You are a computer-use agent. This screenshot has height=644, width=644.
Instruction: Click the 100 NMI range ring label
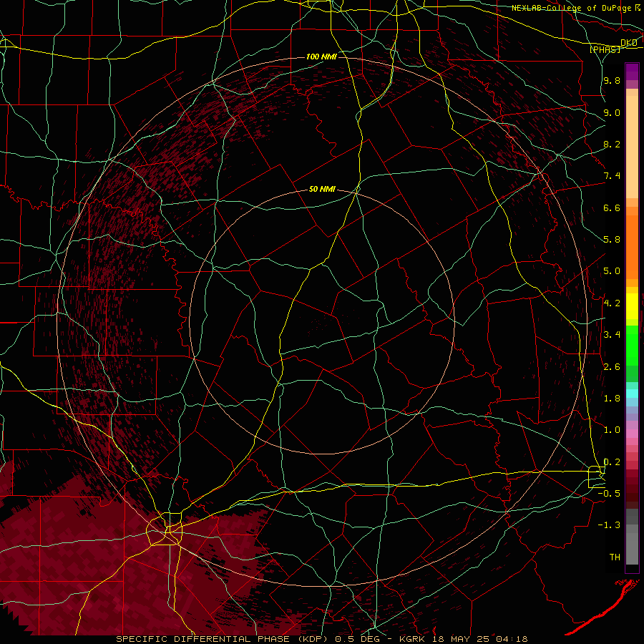[x=321, y=57]
